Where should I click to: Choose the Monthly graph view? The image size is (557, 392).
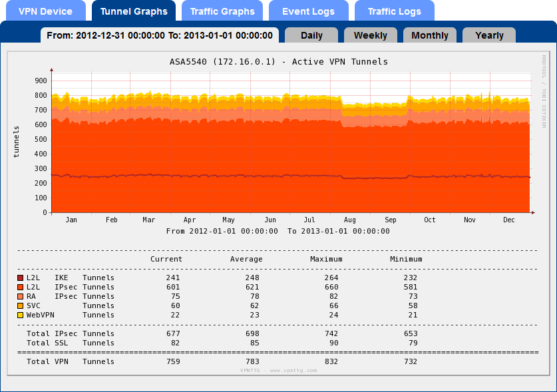click(430, 35)
